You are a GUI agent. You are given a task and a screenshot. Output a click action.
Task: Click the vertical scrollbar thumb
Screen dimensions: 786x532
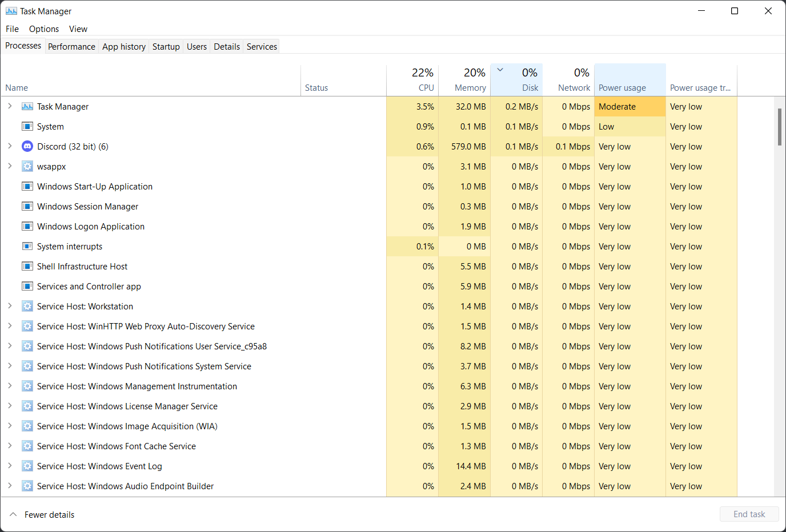click(779, 127)
